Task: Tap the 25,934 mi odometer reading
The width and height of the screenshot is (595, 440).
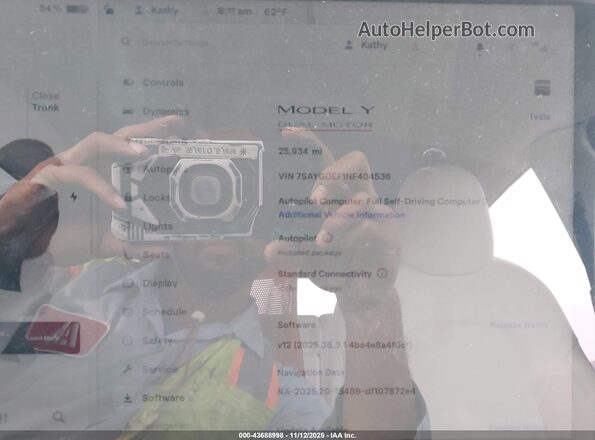Action: click(x=300, y=151)
